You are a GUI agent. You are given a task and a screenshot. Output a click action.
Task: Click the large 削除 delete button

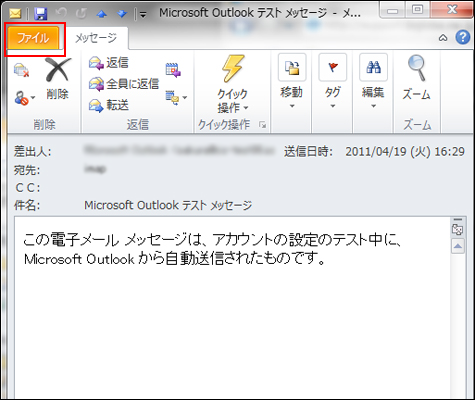[58, 79]
